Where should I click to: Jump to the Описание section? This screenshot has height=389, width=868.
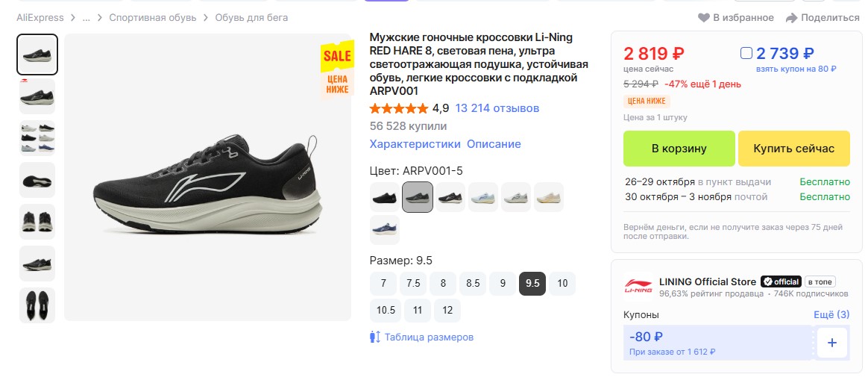(x=494, y=144)
